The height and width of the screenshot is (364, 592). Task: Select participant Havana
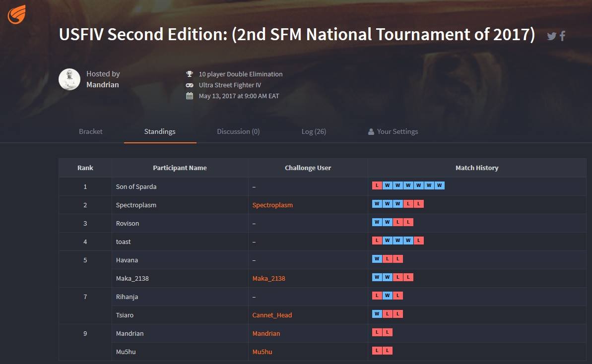(x=127, y=260)
